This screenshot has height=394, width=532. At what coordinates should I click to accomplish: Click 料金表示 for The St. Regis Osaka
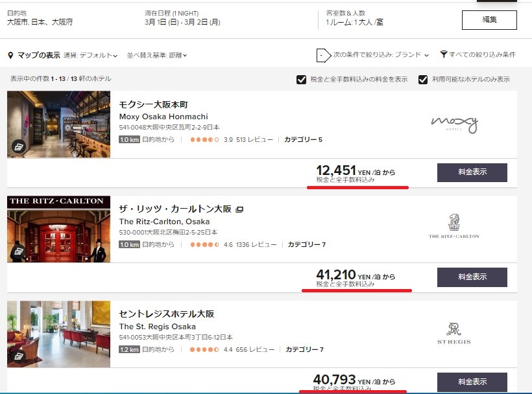[x=472, y=382]
